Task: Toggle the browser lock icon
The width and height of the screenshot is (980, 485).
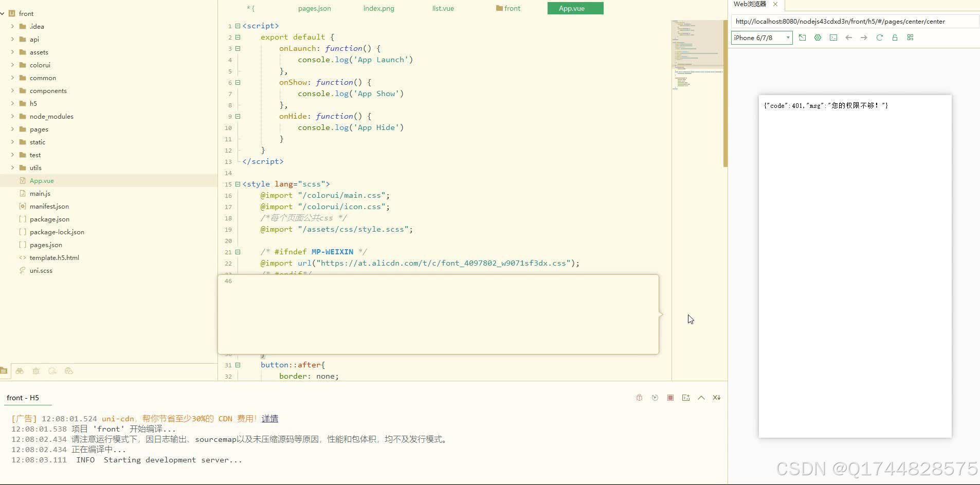Action: point(895,38)
